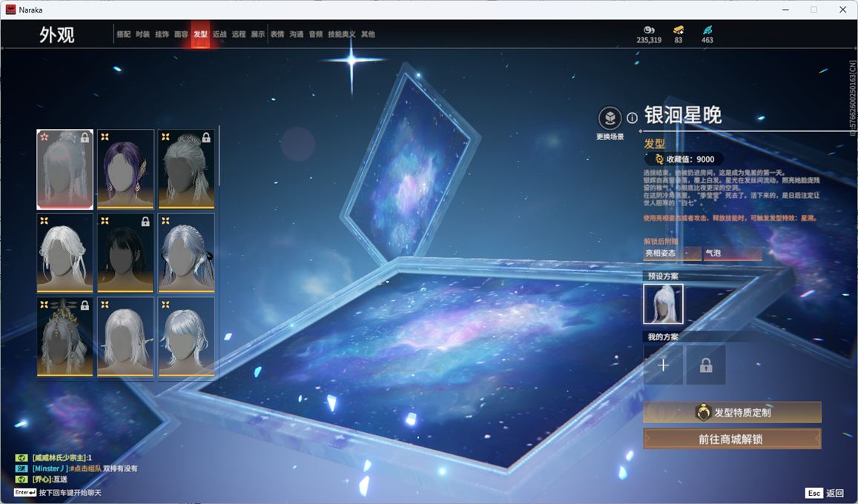Open the 时装 tab

tap(143, 34)
